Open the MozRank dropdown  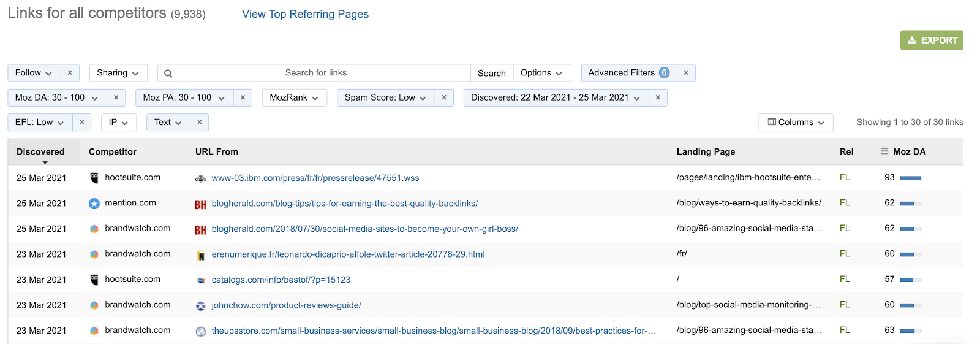(295, 97)
